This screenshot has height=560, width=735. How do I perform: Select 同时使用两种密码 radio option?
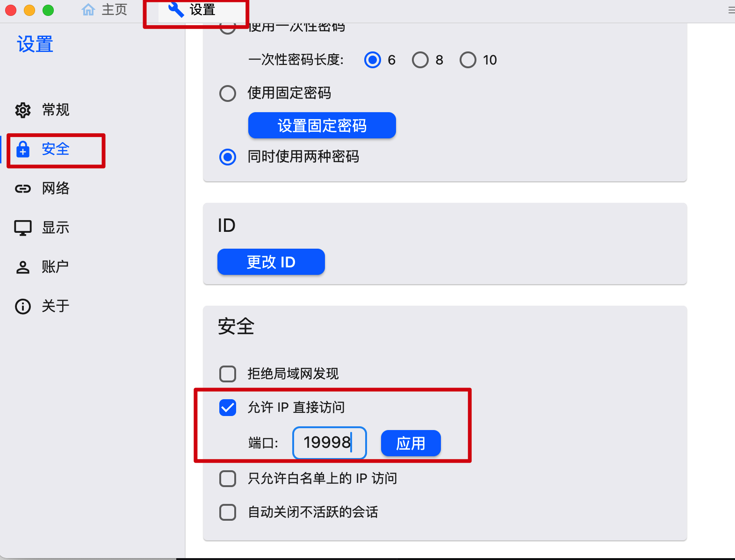pyautogui.click(x=228, y=157)
